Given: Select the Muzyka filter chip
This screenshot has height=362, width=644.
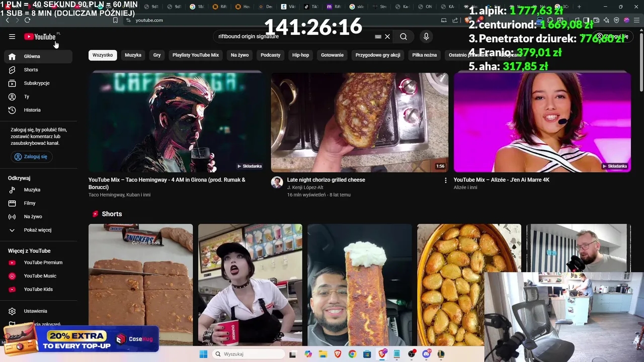Looking at the screenshot, I should pyautogui.click(x=133, y=55).
